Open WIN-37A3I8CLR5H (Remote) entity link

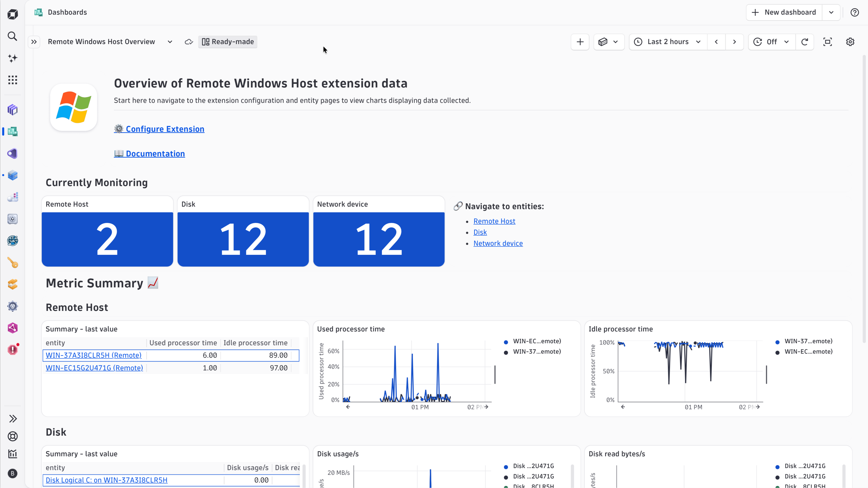93,355
